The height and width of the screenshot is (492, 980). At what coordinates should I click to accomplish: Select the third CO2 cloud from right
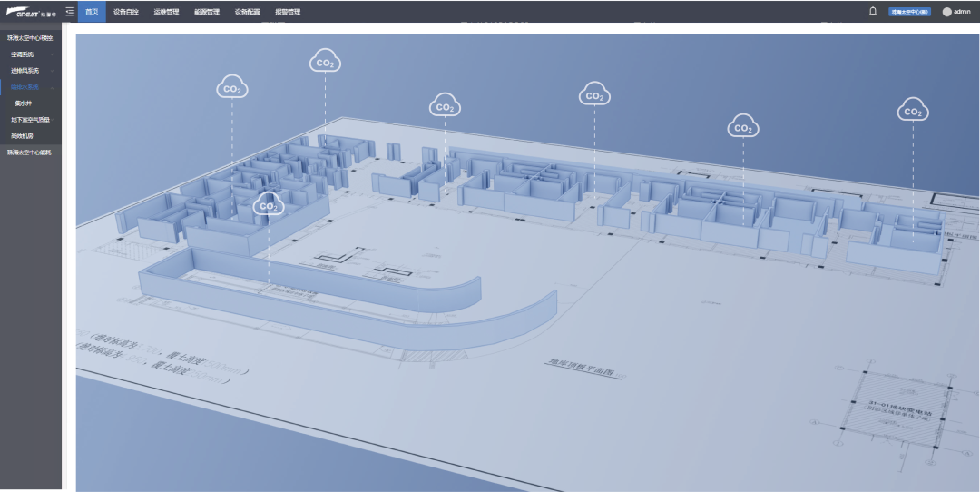pos(595,95)
